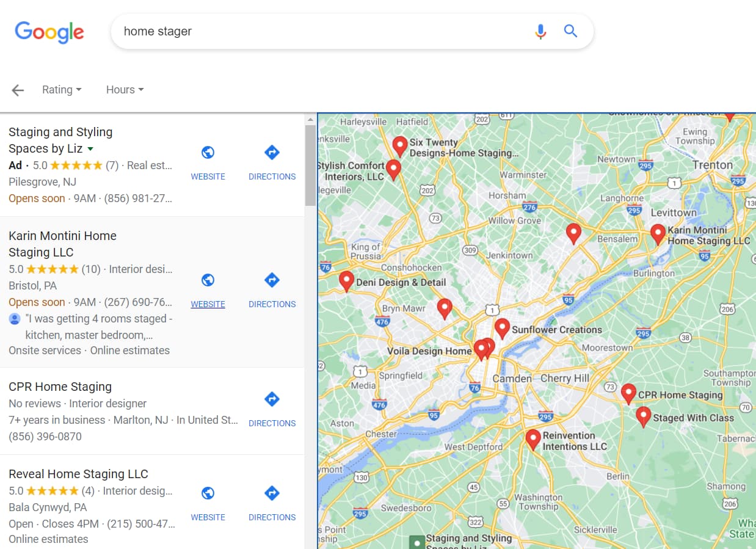Viewport: 756px width, 549px height.
Task: Open the Hours filter dropdown
Action: click(x=125, y=90)
